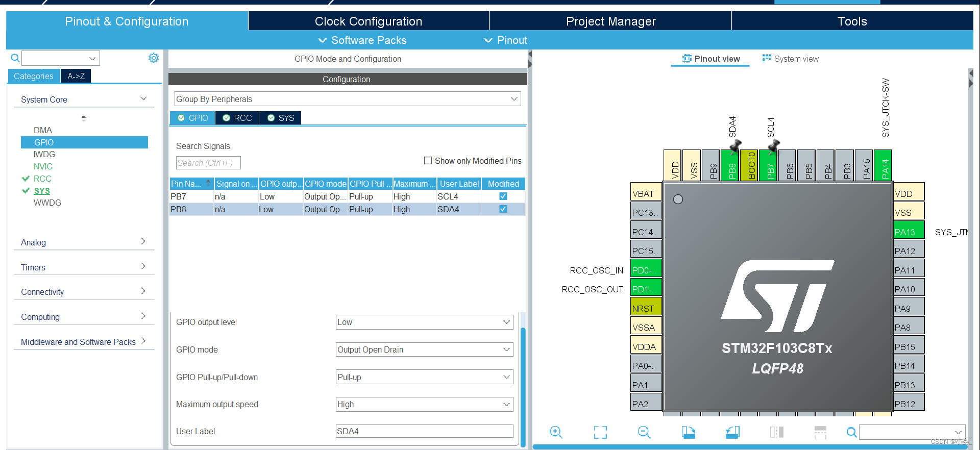Open the GPIO output level dropdown
980x450 pixels.
(x=424, y=322)
